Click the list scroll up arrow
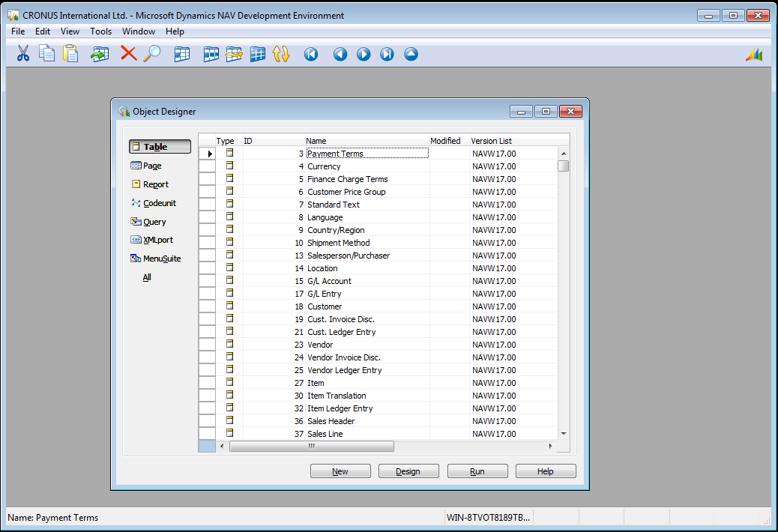This screenshot has width=778, height=532. click(563, 154)
